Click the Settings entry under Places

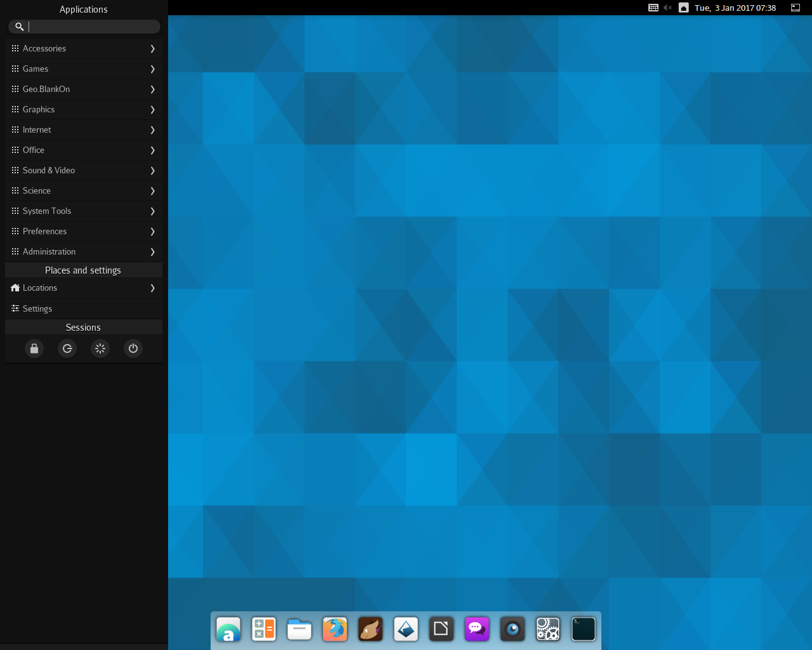83,308
